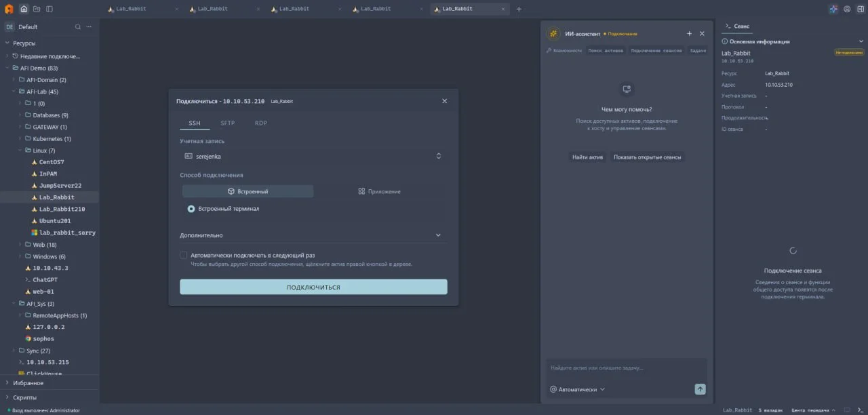Expand the Databases (9) folder
This screenshot has height=415, width=868.
tap(20, 115)
